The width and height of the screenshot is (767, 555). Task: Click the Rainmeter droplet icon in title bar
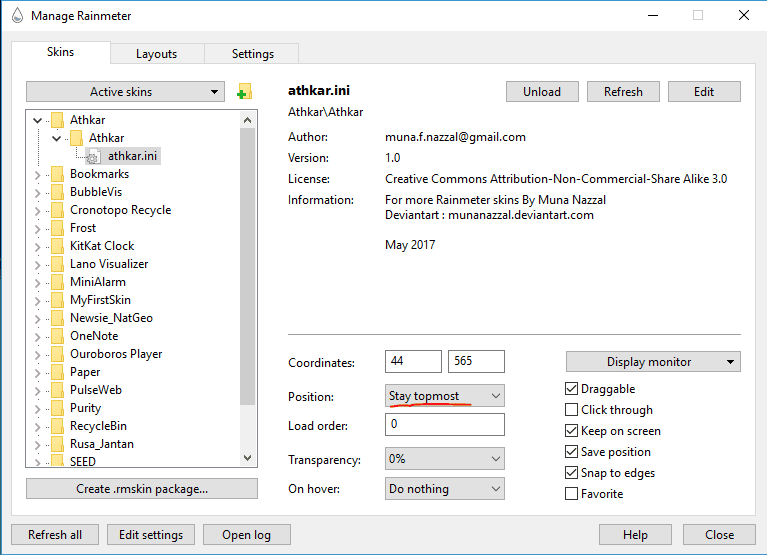(16, 15)
